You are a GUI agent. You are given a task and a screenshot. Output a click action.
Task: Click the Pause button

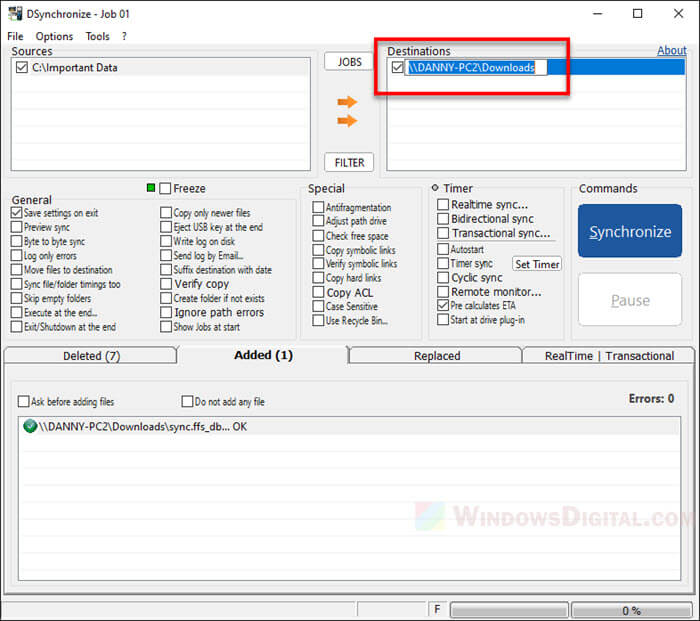630,300
